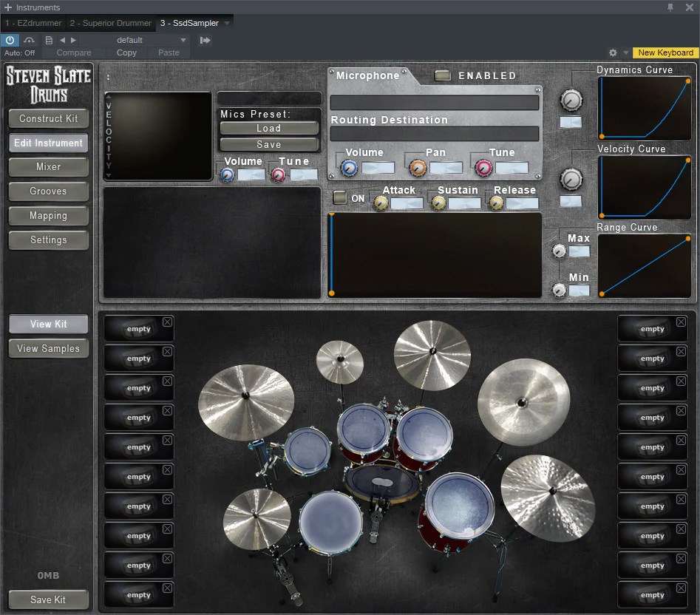The width and height of the screenshot is (700, 615).
Task: Click the Save Kit button
Action: click(48, 599)
